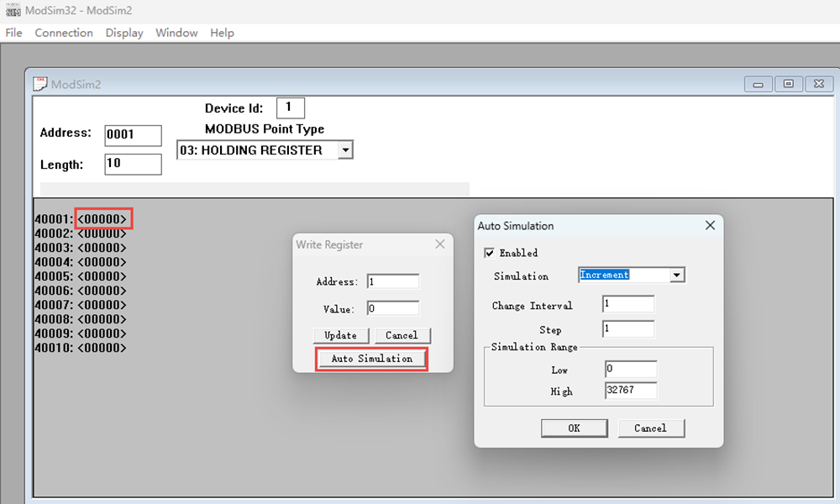Uncheck the Enabled checkbox

tap(489, 253)
